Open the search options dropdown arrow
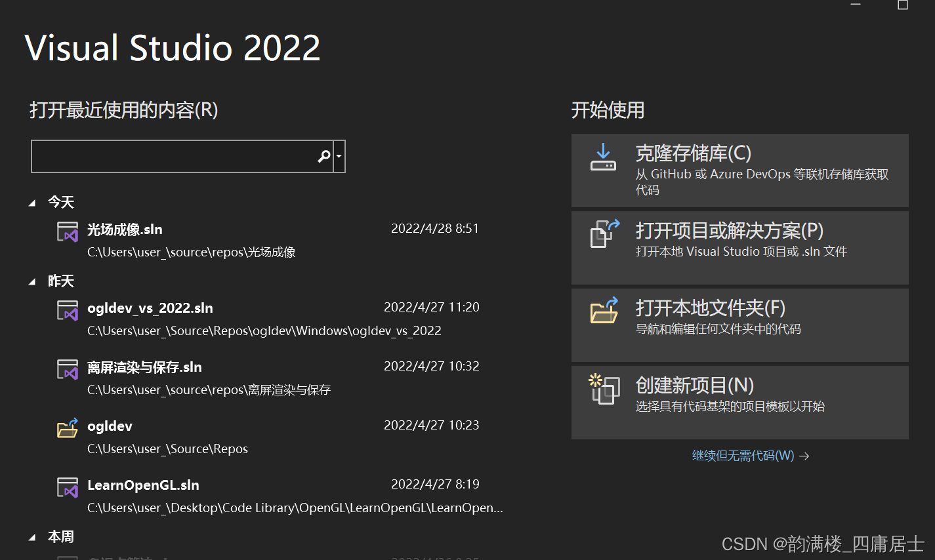 point(339,156)
